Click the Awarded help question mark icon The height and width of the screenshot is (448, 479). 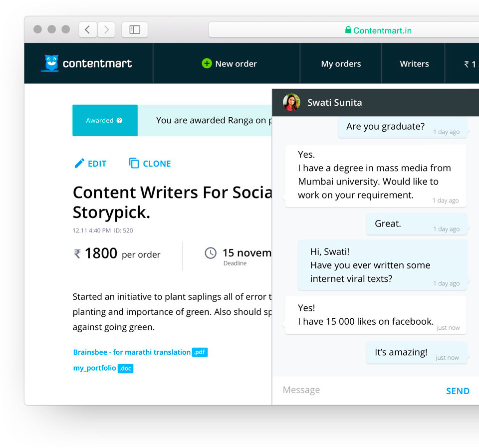(x=119, y=121)
